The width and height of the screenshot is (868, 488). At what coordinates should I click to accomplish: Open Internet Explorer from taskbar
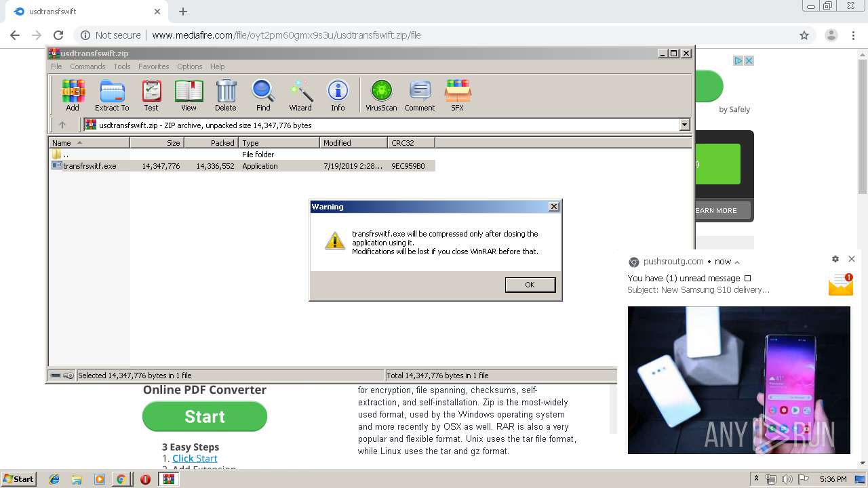pos(54,479)
